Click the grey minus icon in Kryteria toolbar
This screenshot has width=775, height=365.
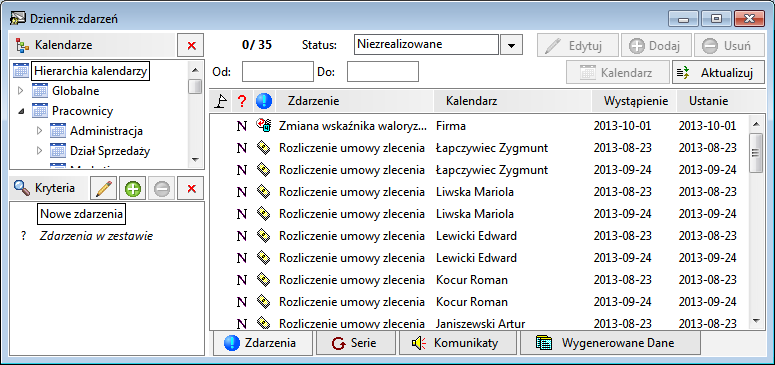(x=162, y=188)
